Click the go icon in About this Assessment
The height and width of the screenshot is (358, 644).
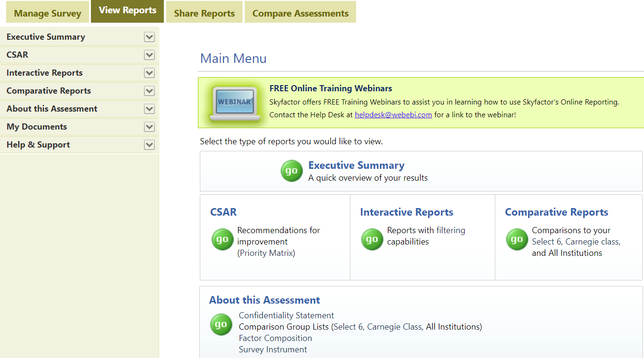221,324
